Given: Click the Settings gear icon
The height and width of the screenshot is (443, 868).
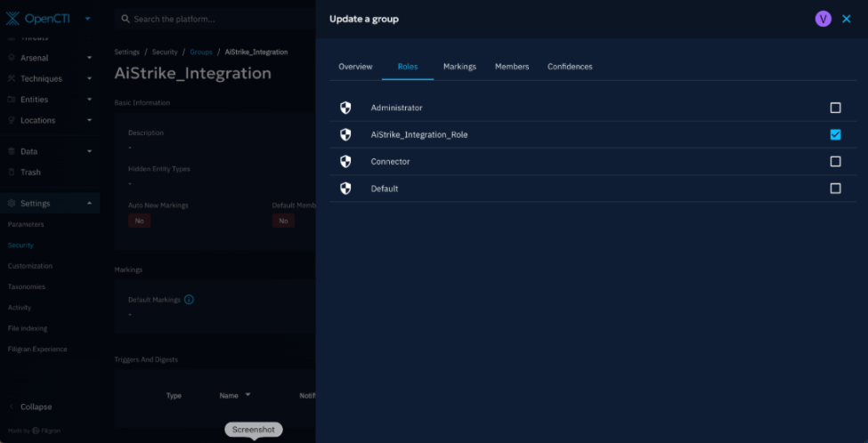Looking at the screenshot, I should (x=12, y=204).
